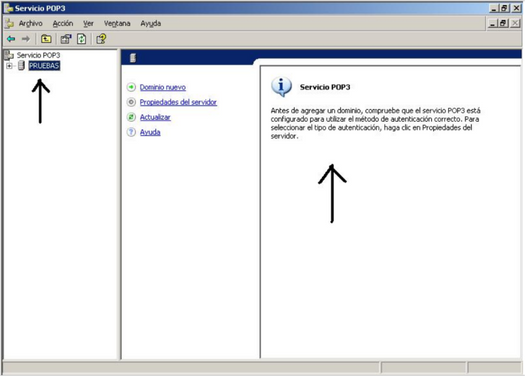Expand the PRUEBAS server node

click(x=9, y=66)
